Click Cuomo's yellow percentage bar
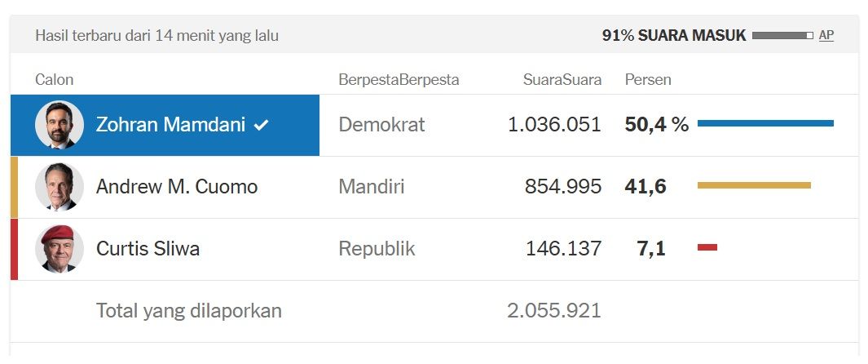The height and width of the screenshot is (364, 868). pyautogui.click(x=754, y=185)
